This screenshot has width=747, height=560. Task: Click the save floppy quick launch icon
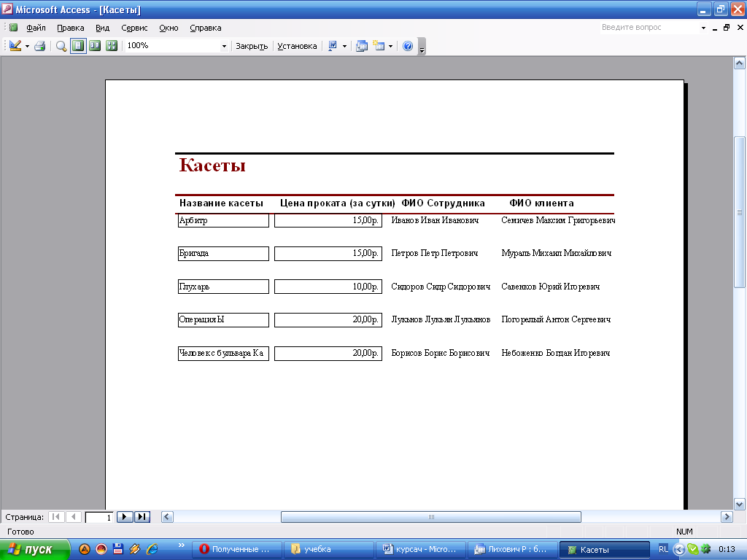coord(118,549)
